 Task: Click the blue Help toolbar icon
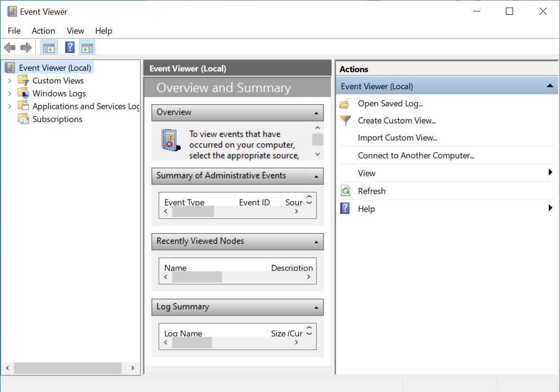coord(70,47)
